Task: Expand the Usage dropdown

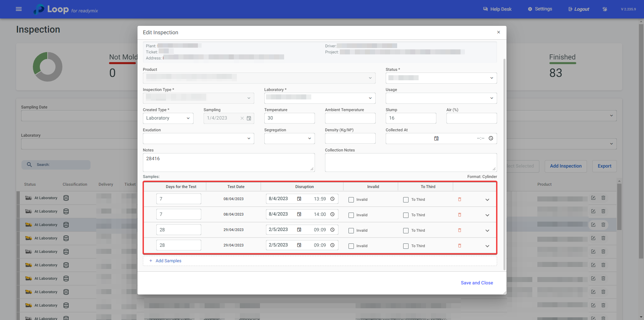Action: coord(441,98)
